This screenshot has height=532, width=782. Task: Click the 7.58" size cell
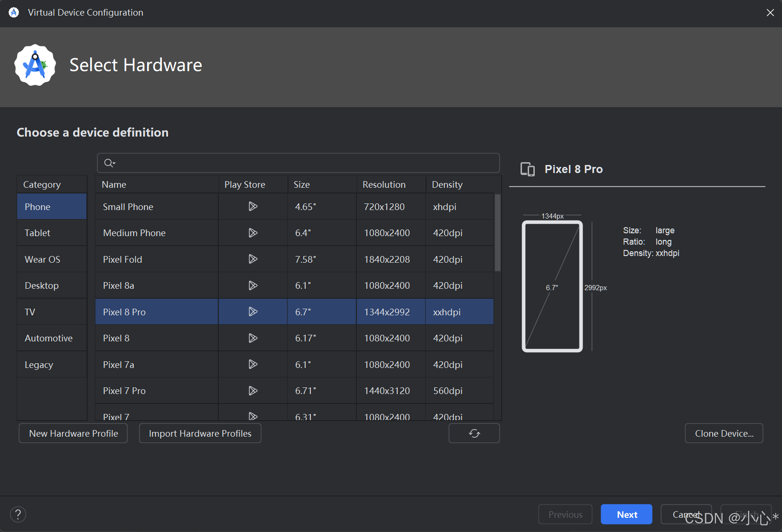tap(322, 259)
